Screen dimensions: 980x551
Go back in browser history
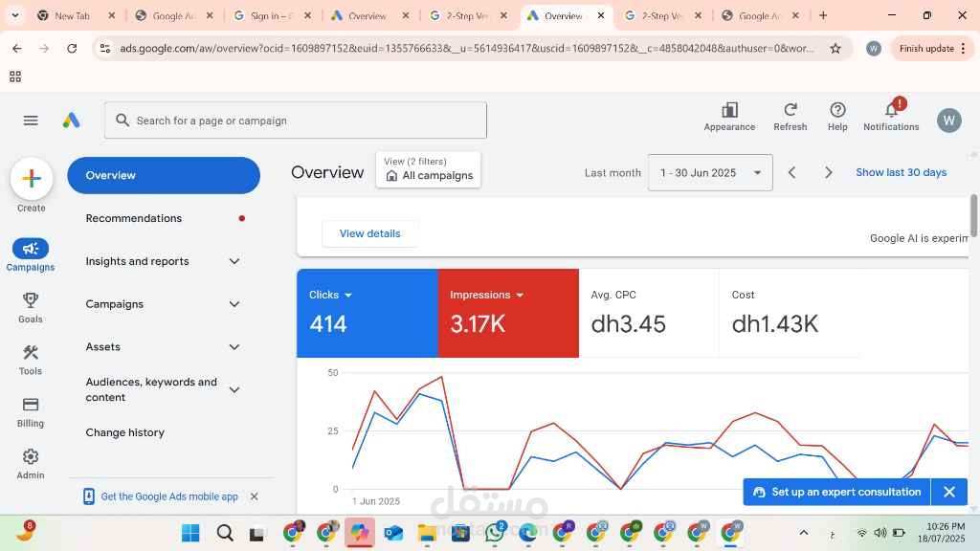pos(17,48)
